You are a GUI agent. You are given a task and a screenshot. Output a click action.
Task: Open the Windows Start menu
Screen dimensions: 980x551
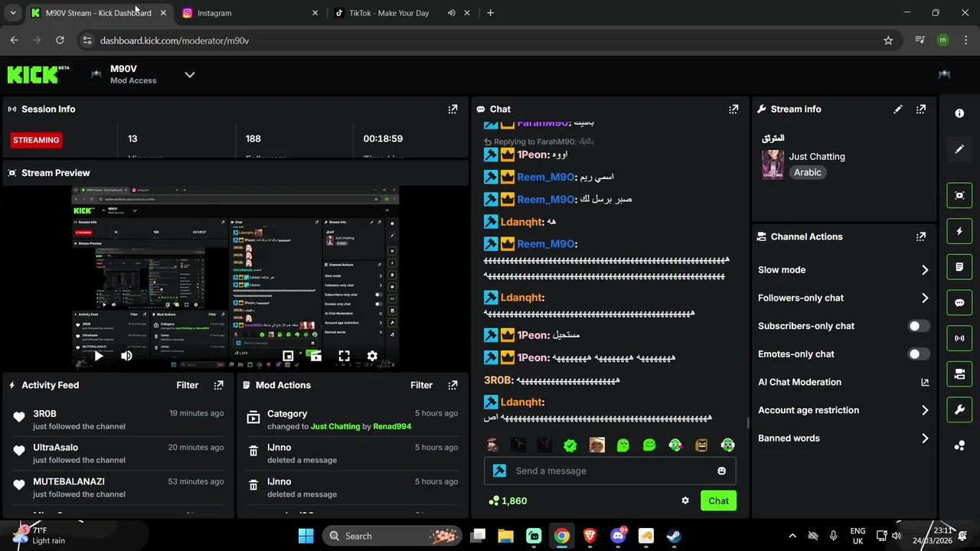(305, 536)
